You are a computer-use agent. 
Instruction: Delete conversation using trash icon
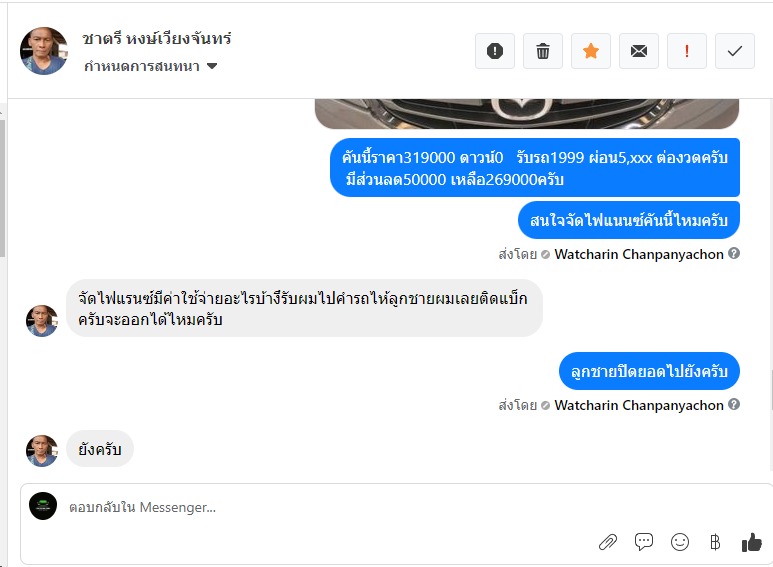click(543, 51)
